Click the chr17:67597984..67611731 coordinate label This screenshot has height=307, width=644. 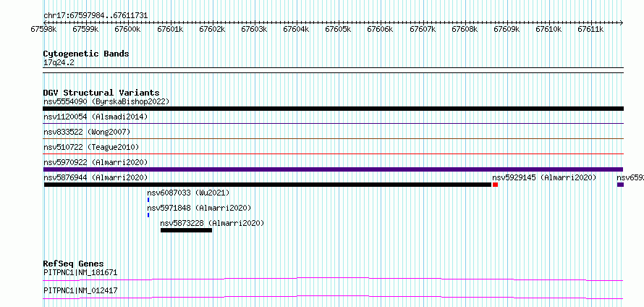pos(96,16)
